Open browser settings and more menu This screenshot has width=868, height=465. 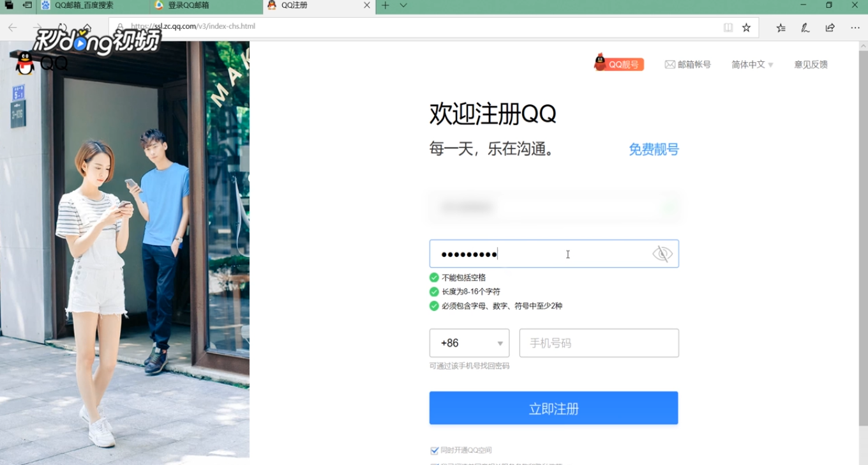pyautogui.click(x=855, y=27)
